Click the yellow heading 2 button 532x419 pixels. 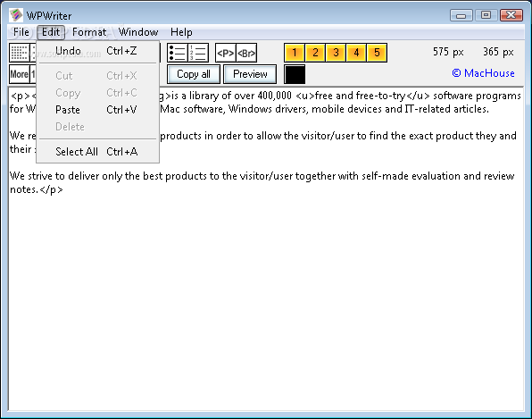(315, 53)
